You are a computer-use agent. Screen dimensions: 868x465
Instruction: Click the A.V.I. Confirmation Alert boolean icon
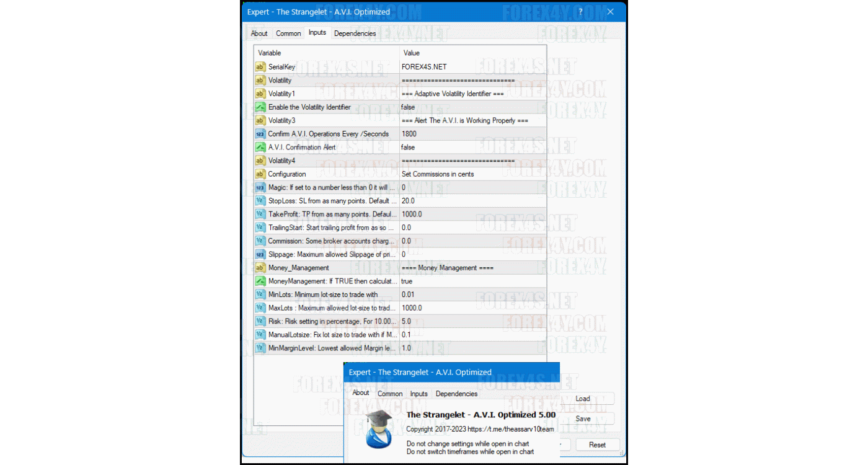(x=260, y=148)
